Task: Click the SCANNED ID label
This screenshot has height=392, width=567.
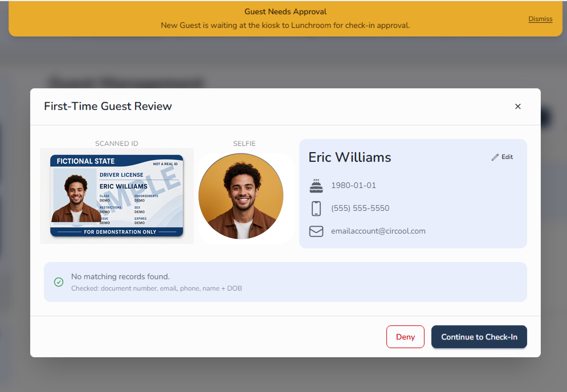Action: click(117, 143)
